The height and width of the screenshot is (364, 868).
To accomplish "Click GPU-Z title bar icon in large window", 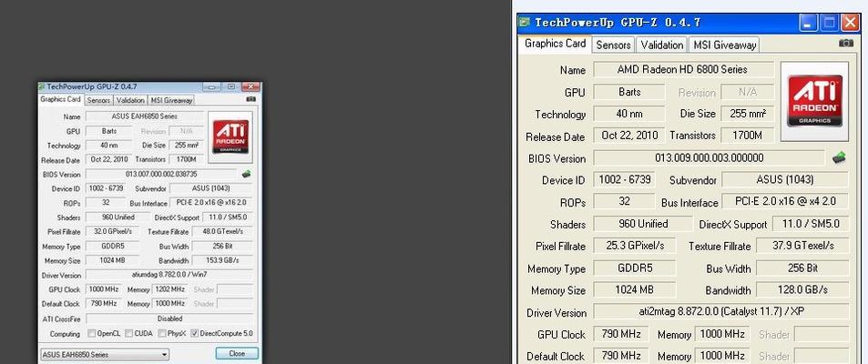I will (524, 22).
